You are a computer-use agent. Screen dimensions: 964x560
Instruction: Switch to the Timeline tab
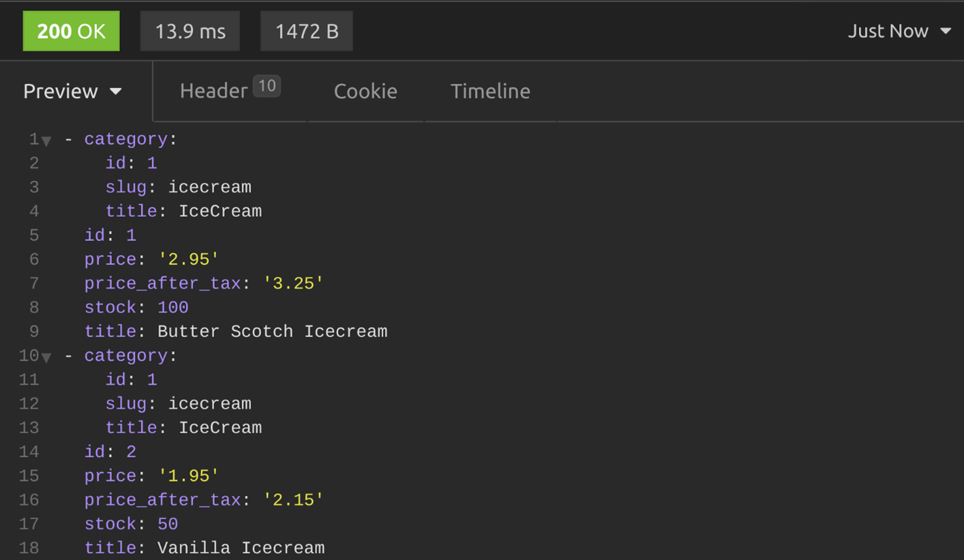coord(490,91)
